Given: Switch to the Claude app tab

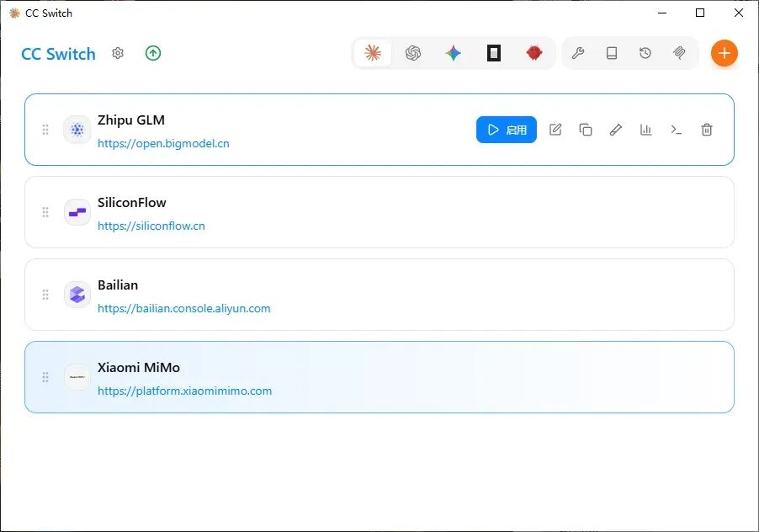Looking at the screenshot, I should (x=373, y=53).
